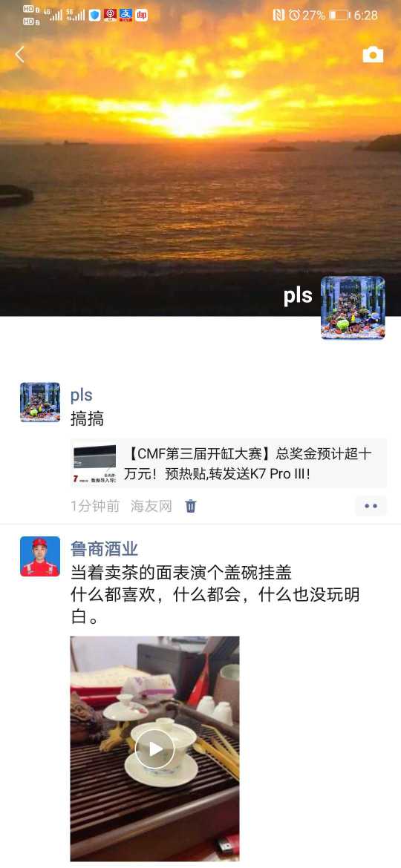Screen dimensions: 401x868
Task: Open the CMF第三届开缸大赛 shared link
Action: pos(228,464)
